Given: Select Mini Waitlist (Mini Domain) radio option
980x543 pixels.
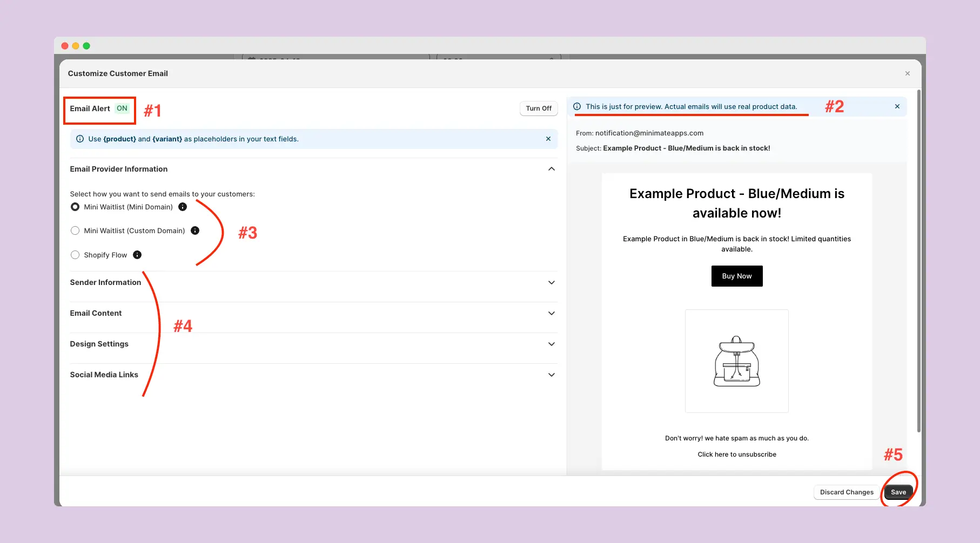Looking at the screenshot, I should (75, 207).
